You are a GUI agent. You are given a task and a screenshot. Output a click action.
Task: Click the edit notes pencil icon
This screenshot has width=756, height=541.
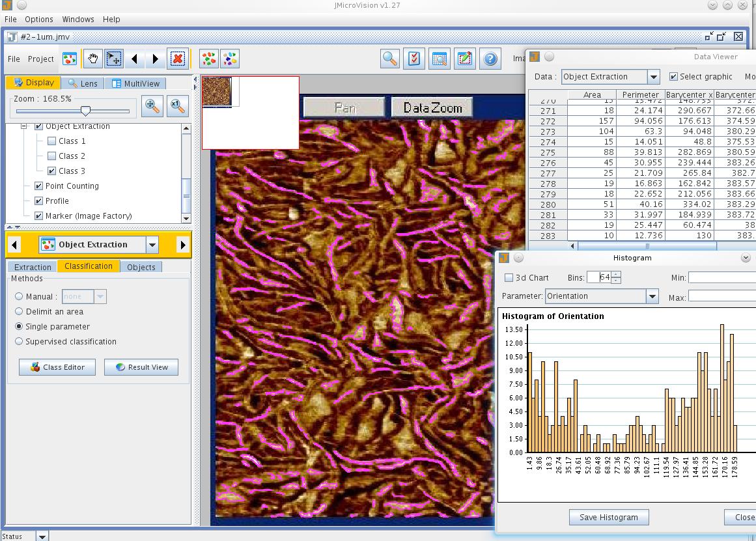click(x=464, y=59)
